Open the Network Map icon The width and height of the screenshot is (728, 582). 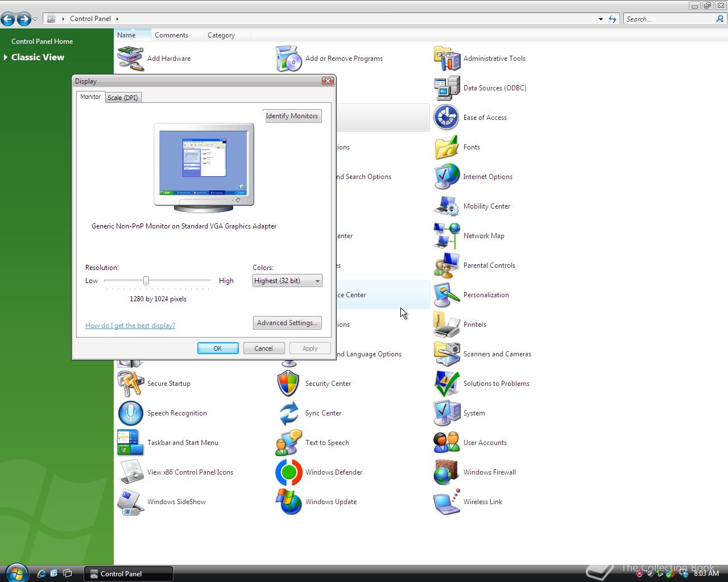point(446,236)
